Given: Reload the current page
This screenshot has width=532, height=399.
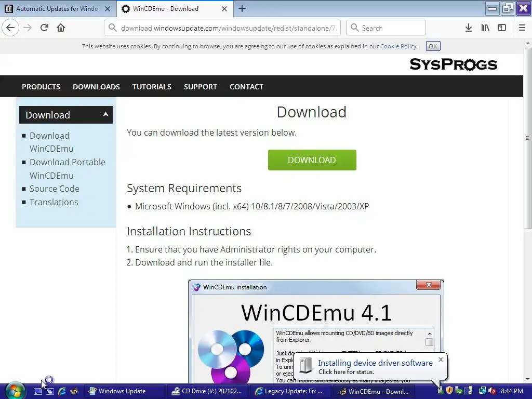Looking at the screenshot, I should pos(45,28).
